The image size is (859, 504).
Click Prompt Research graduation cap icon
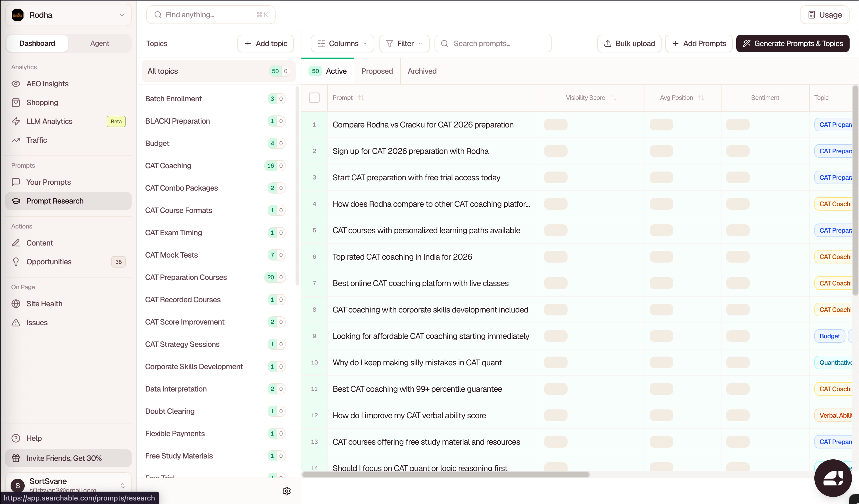[16, 201]
